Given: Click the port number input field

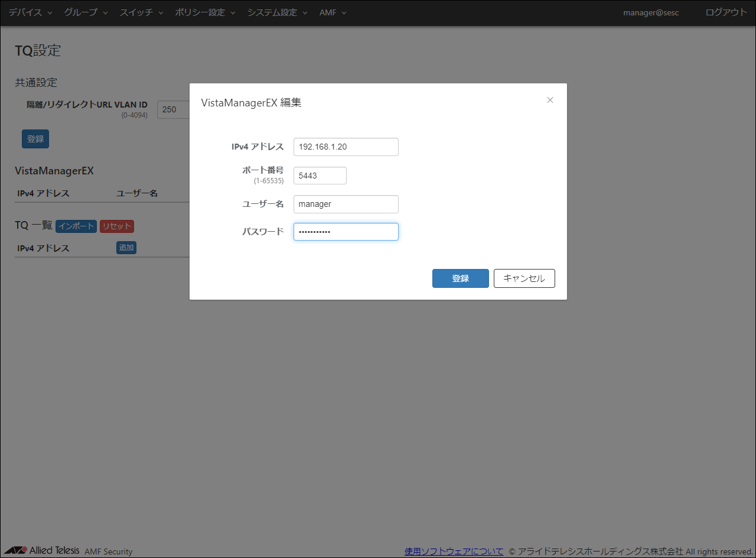Looking at the screenshot, I should tap(320, 176).
